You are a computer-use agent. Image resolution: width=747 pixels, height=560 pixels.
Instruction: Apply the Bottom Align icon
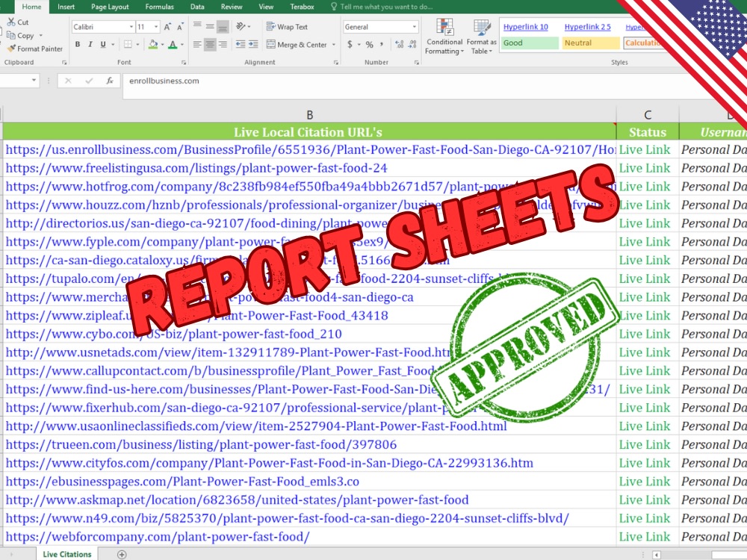223,27
